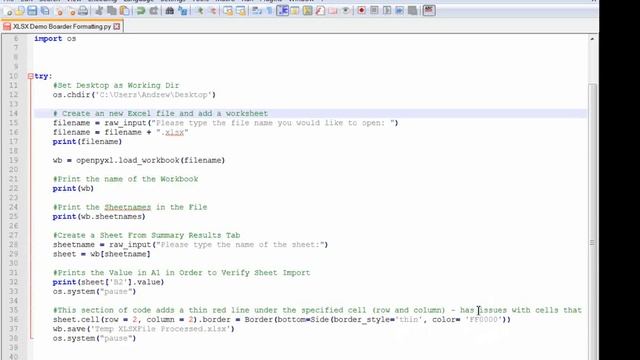
Task: Click the Folder as Workspace icon
Action: pyautogui.click(x=333, y=11)
